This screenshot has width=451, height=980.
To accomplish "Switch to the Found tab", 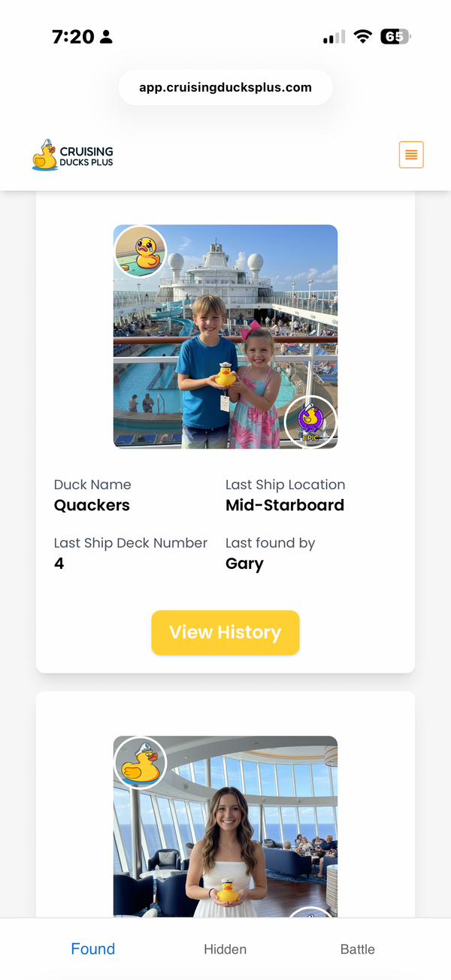I will point(93,949).
